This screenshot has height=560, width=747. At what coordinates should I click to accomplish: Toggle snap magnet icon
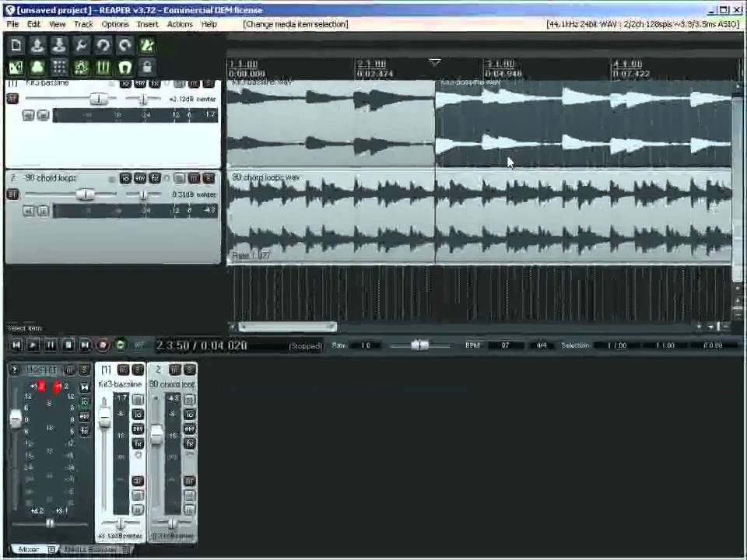click(x=124, y=67)
